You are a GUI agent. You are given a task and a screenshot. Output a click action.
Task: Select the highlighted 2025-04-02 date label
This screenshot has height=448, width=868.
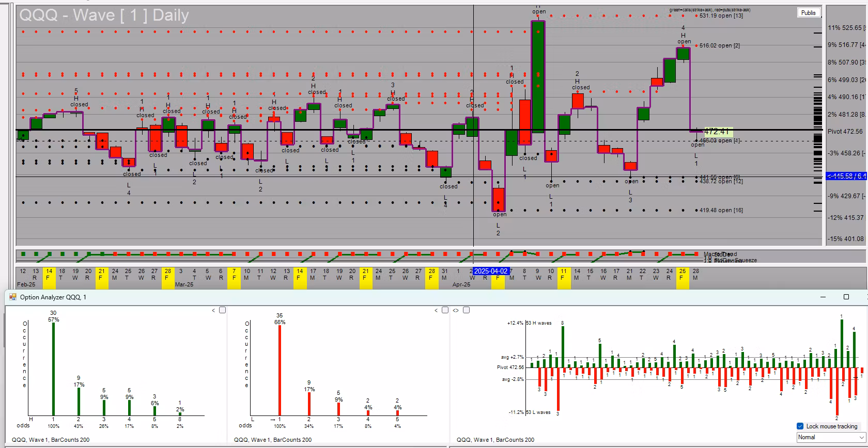click(x=491, y=271)
